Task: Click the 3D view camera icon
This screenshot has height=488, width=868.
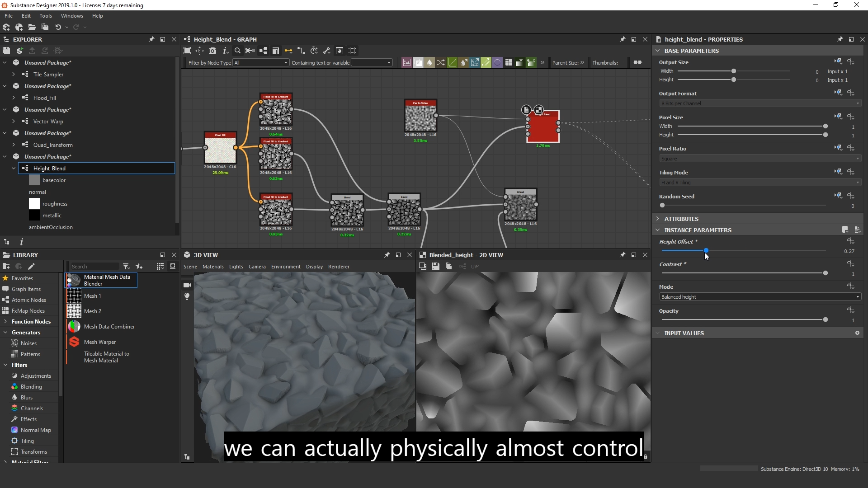Action: 187,285
